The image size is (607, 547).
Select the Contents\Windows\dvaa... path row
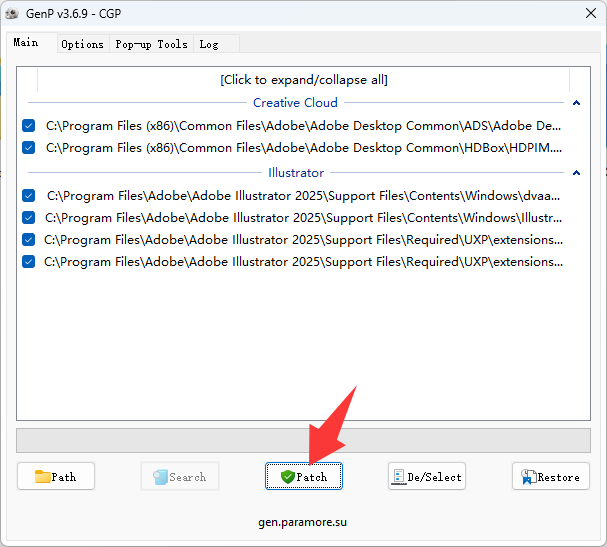[x=304, y=195]
